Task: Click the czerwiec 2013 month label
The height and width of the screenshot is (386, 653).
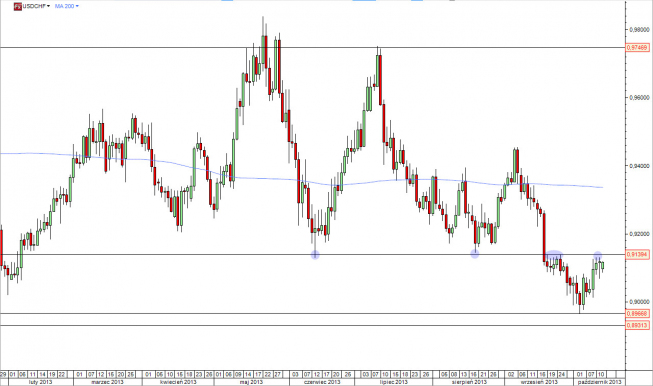Action: pyautogui.click(x=322, y=381)
